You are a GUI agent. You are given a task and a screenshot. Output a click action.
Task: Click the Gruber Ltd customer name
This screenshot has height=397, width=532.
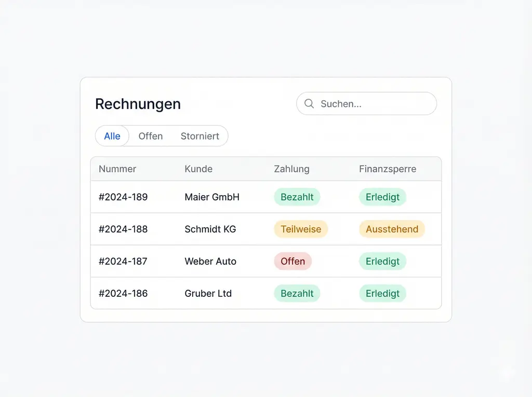208,293
